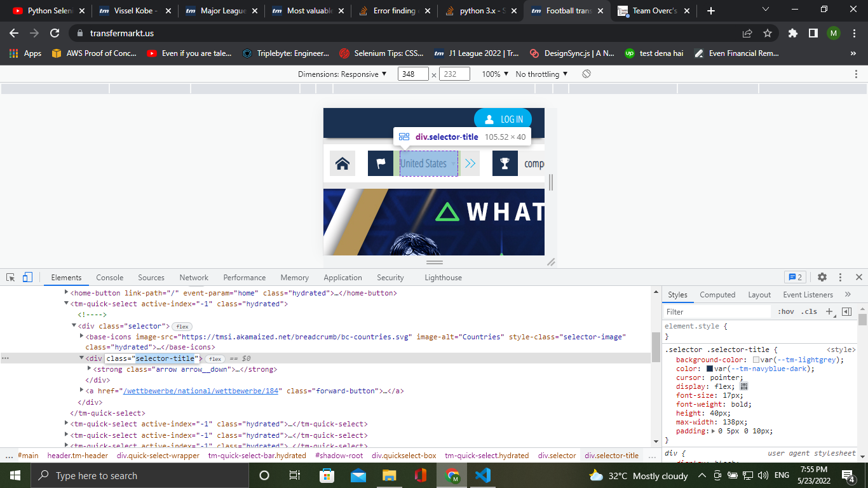
Task: Open Dimensions Responsive dropdown
Action: 342,74
